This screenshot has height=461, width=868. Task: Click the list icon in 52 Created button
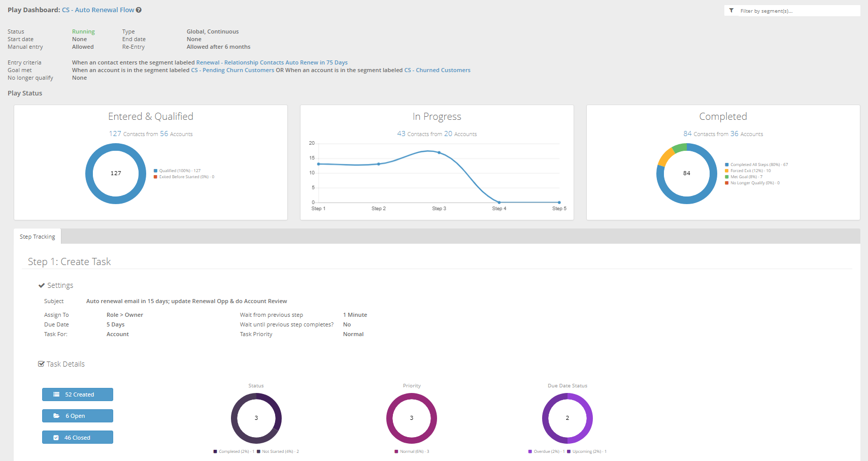point(56,394)
